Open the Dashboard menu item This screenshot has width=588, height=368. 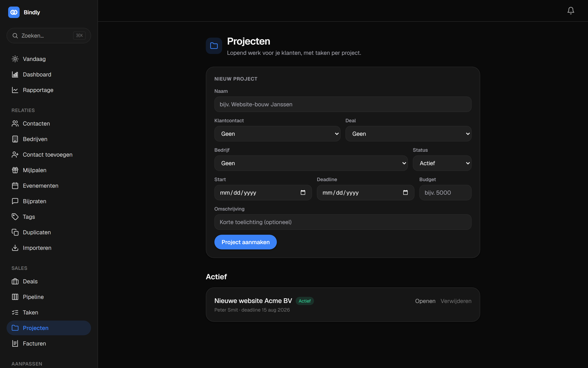[49, 74]
